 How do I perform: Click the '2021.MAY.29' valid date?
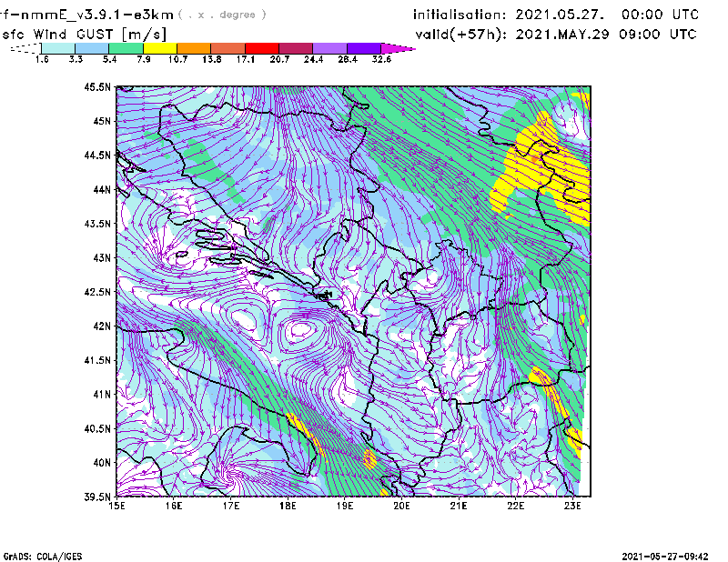(x=561, y=35)
